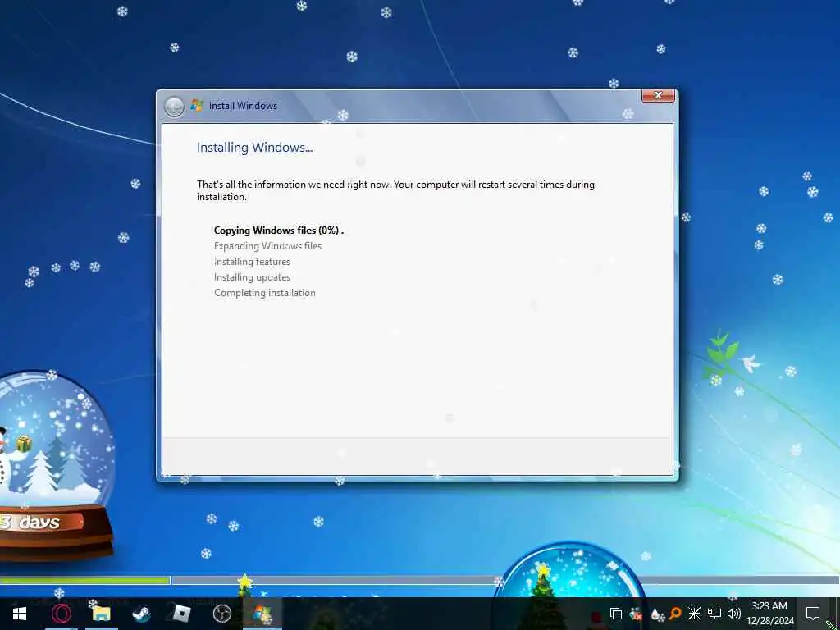Switch to OBS Studio in taskbar
Screen dimensions: 840x630
click(x=221, y=614)
